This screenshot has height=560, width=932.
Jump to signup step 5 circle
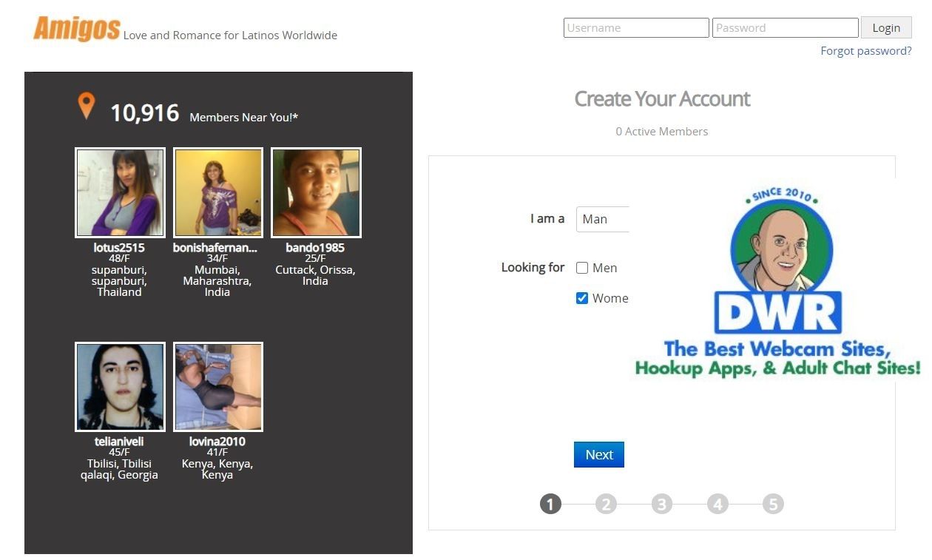click(773, 505)
